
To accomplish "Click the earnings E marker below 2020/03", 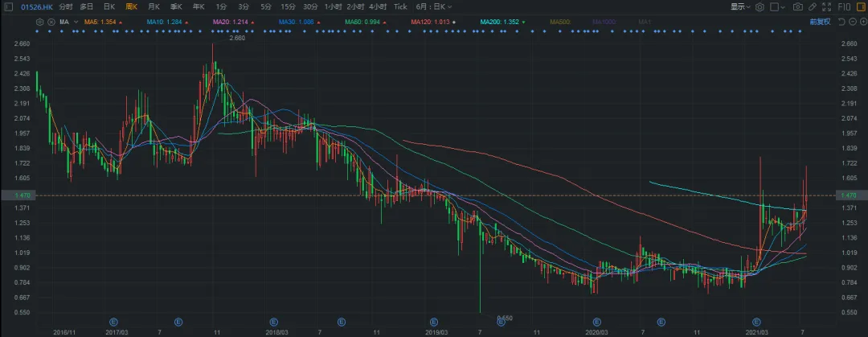I will (x=596, y=321).
